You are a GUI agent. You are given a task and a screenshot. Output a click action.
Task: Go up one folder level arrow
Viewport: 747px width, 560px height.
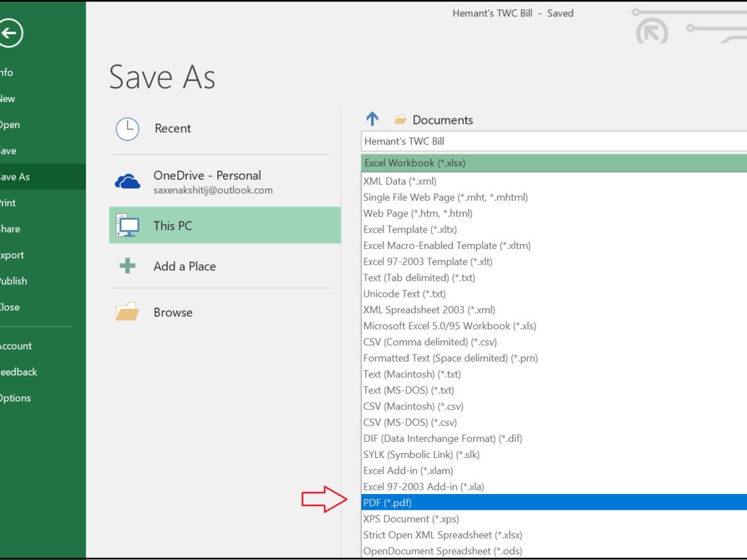point(372,119)
